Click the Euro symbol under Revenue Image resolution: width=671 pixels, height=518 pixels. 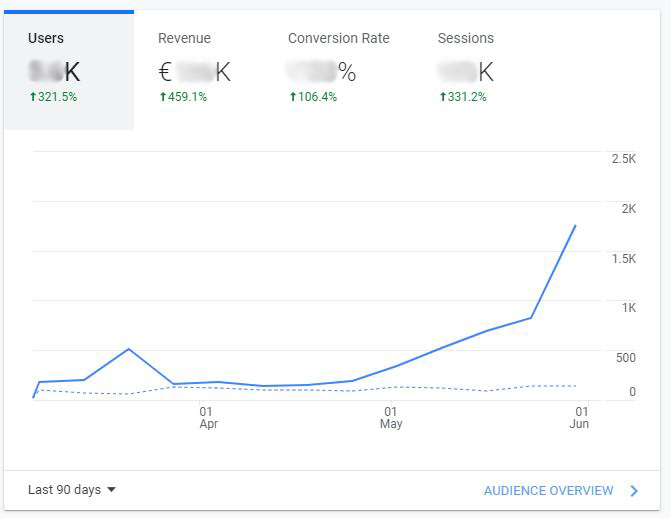coord(165,72)
